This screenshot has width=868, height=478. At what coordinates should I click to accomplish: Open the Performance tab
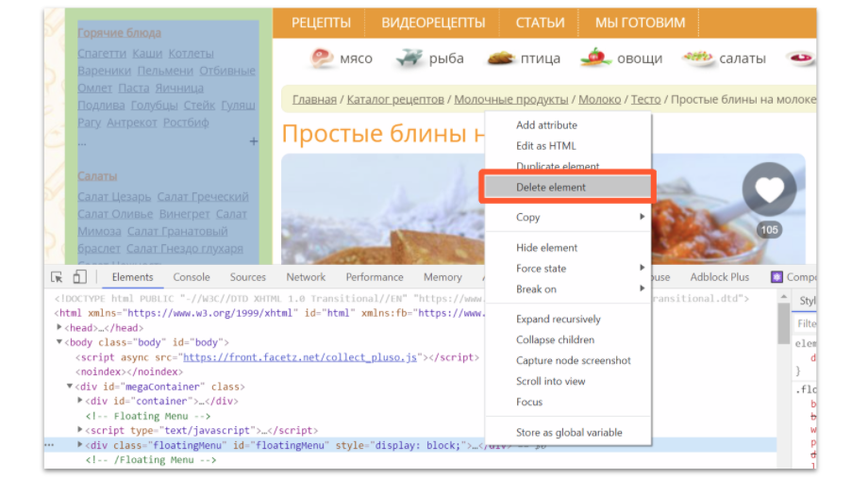375,277
